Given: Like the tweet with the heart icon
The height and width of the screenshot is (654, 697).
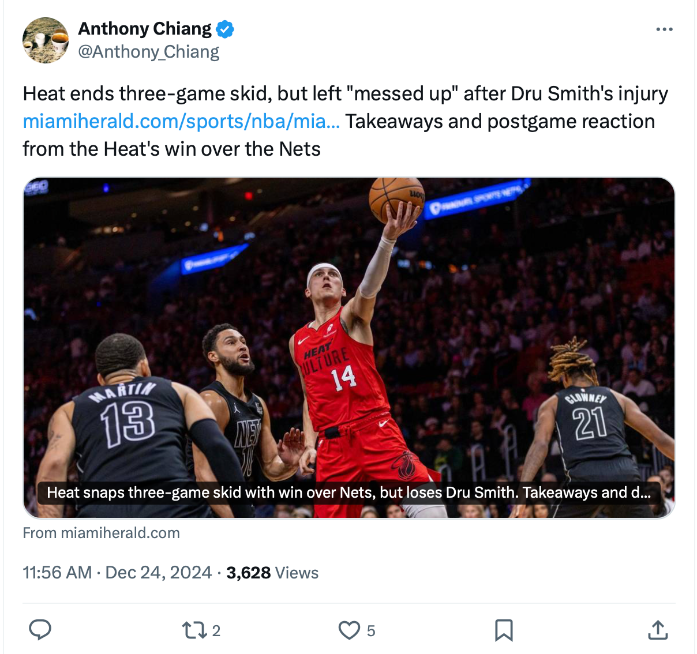Looking at the screenshot, I should coord(349,630).
